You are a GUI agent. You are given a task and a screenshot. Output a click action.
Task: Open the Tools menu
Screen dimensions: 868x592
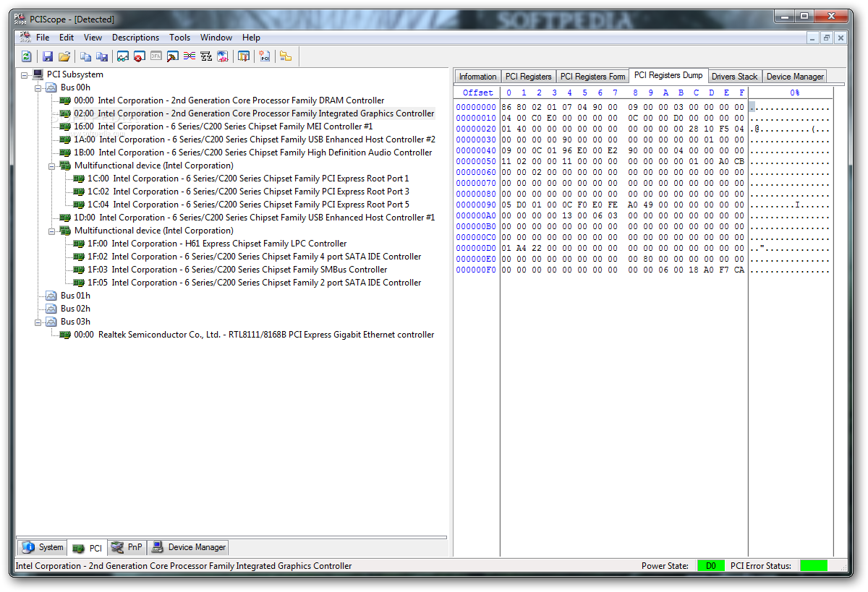180,38
